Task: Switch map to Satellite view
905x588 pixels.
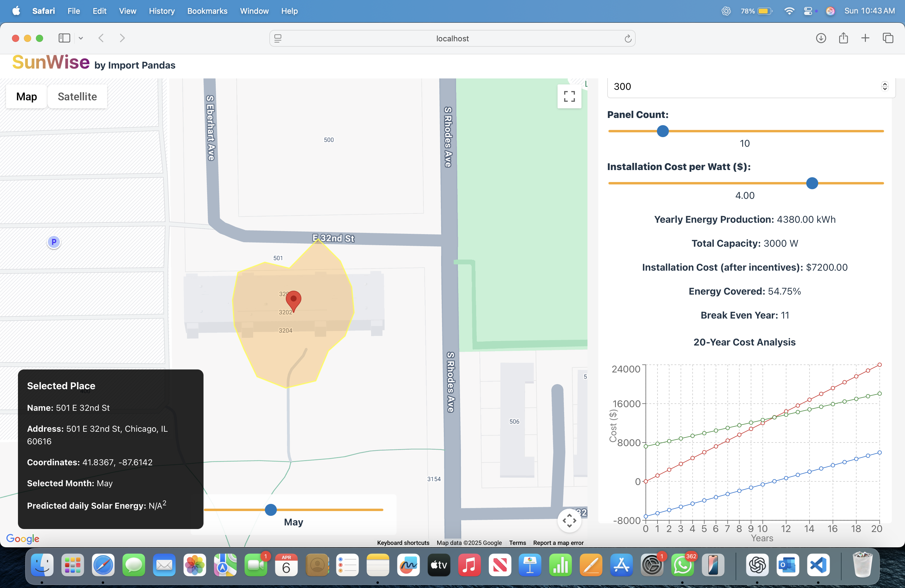Action: [77, 97]
